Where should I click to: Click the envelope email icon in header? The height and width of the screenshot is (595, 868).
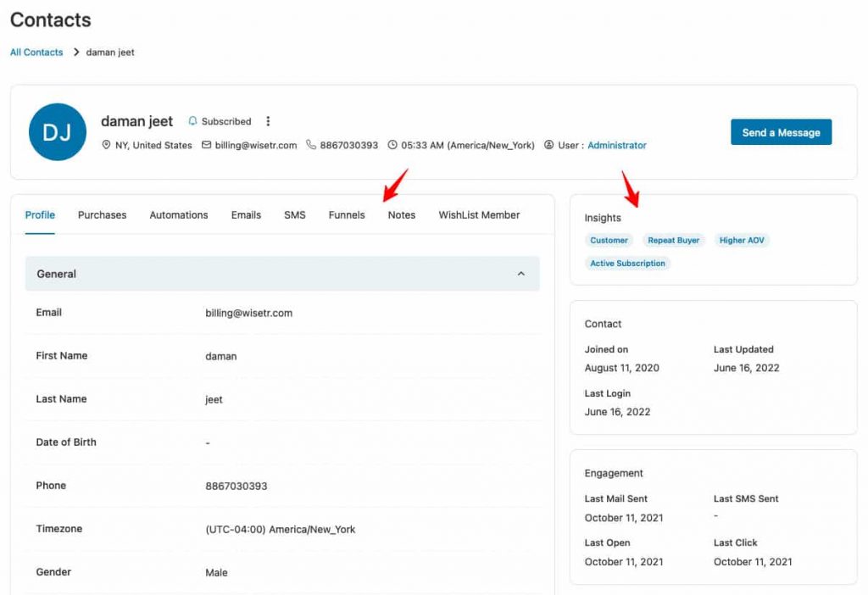pyautogui.click(x=206, y=145)
